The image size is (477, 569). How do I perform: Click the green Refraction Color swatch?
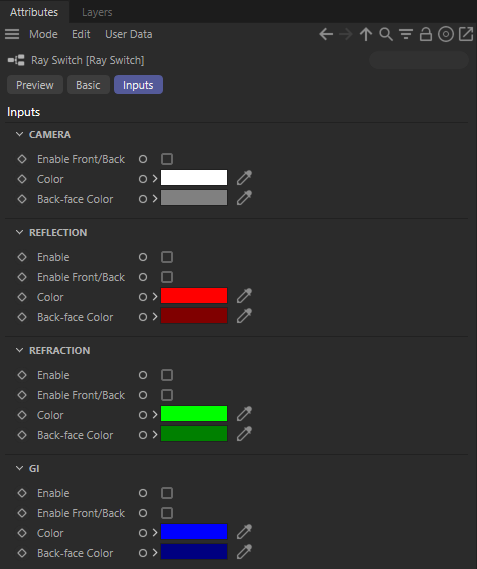tap(194, 413)
